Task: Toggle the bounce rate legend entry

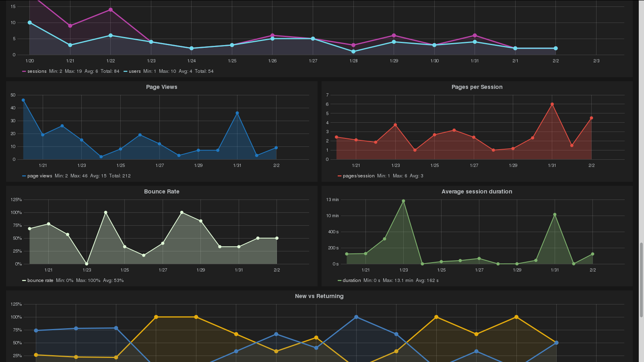Action: [x=40, y=280]
